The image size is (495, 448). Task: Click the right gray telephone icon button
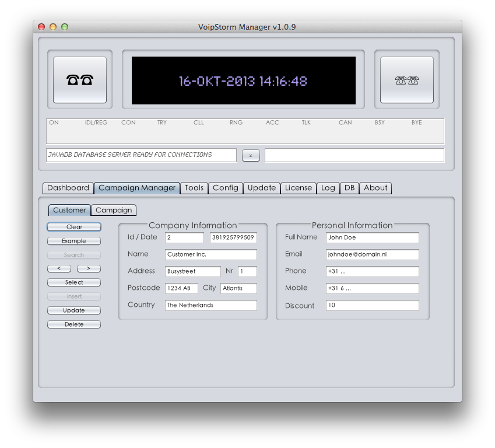click(x=406, y=80)
